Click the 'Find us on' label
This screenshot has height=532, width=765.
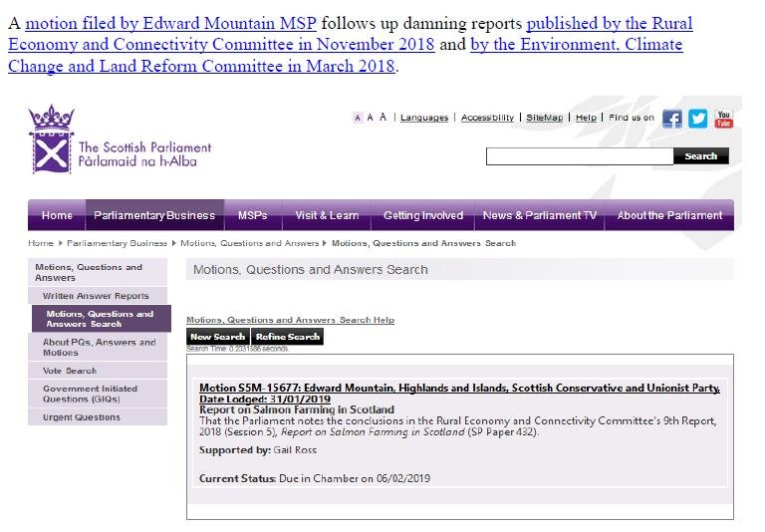tap(632, 118)
